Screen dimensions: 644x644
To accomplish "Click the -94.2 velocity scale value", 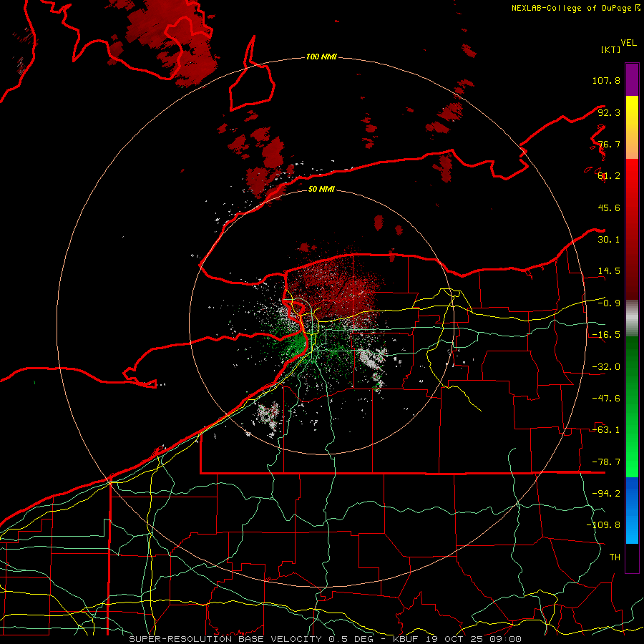I will (606, 494).
